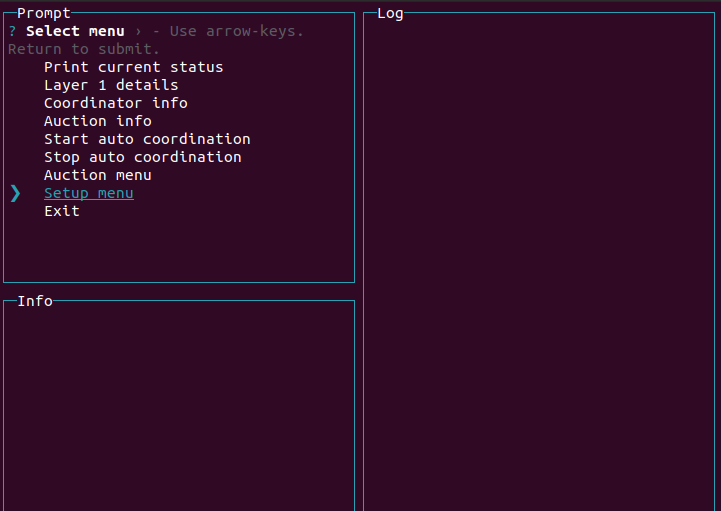This screenshot has height=511, width=721.
Task: Click the Log panel title
Action: (390, 13)
